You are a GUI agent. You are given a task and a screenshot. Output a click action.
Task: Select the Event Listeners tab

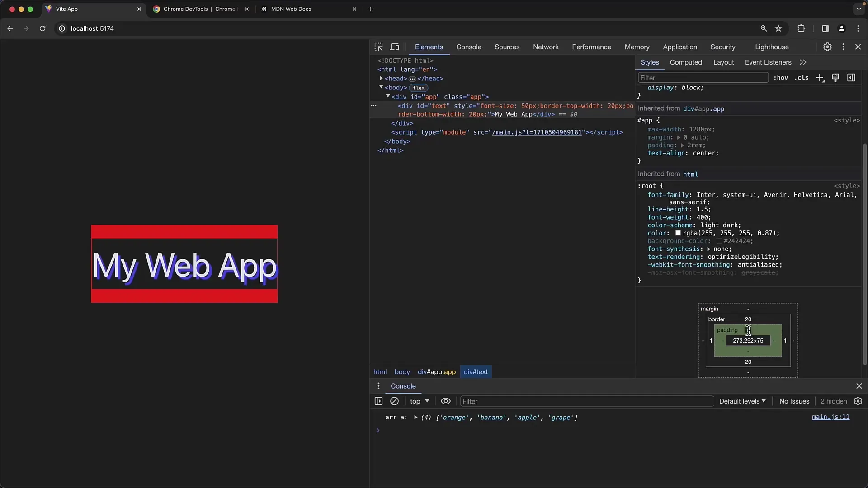point(769,62)
